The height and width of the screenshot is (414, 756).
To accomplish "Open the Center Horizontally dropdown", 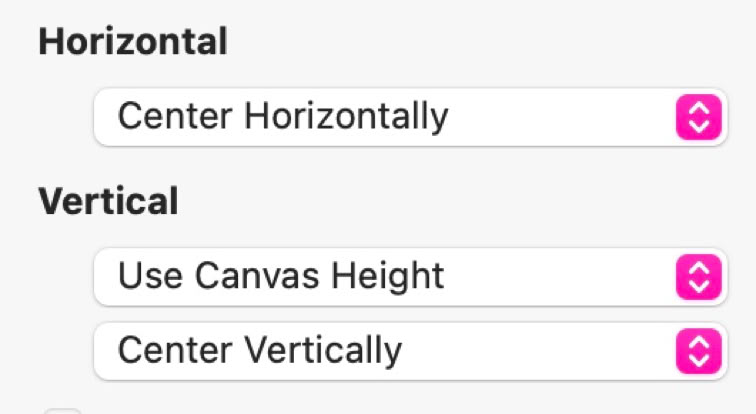I will click(410, 119).
